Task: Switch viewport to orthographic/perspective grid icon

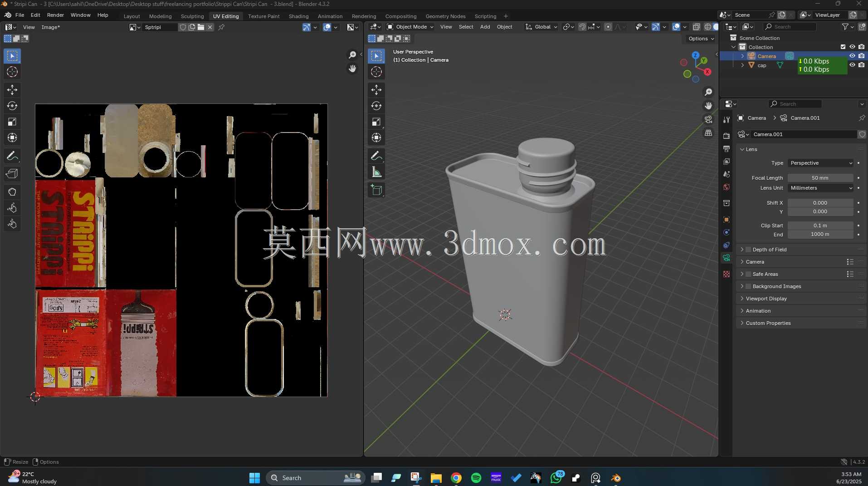Action: pos(708,133)
